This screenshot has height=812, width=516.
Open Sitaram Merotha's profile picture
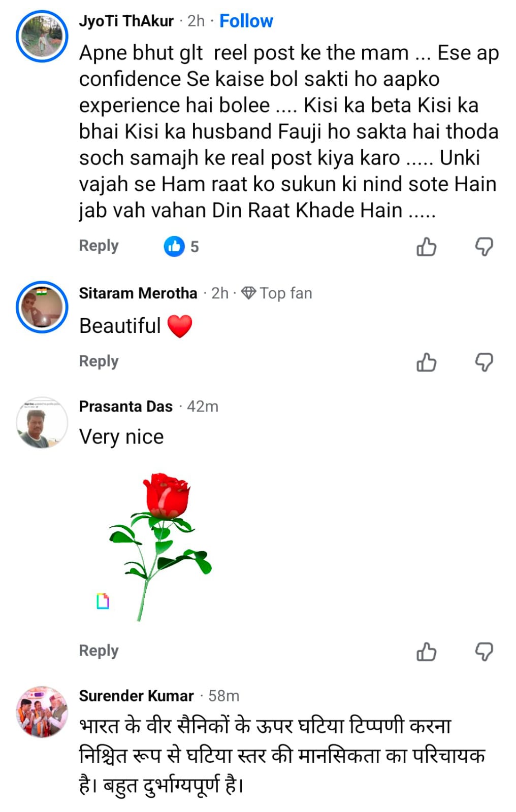42,307
